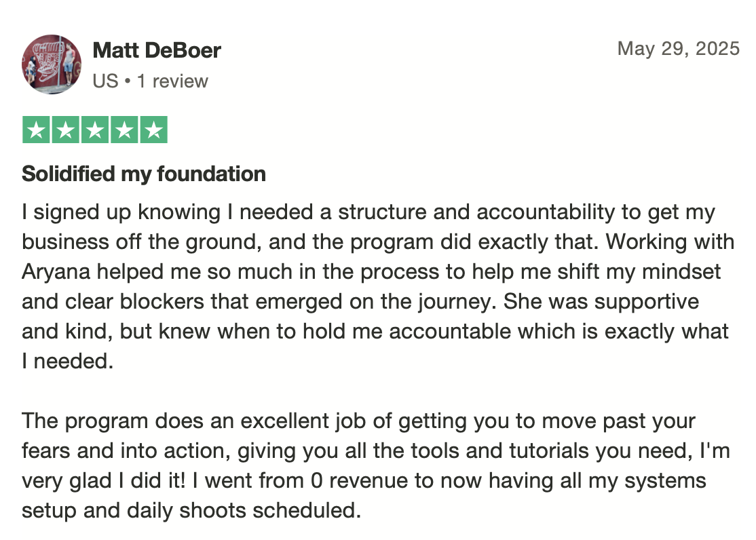Open Matt DeBoer's profile avatar
The height and width of the screenshot is (540, 756).
(x=52, y=64)
